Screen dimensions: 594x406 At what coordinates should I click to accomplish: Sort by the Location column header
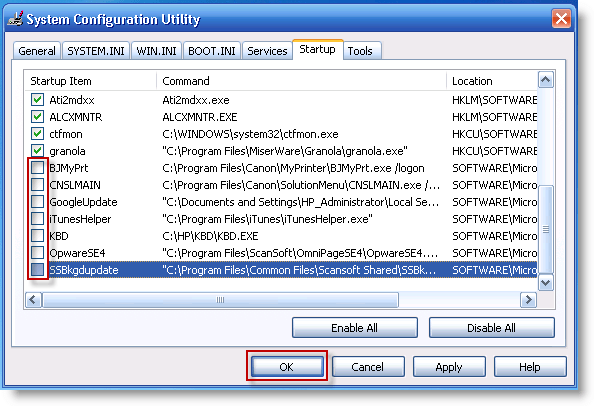point(492,81)
